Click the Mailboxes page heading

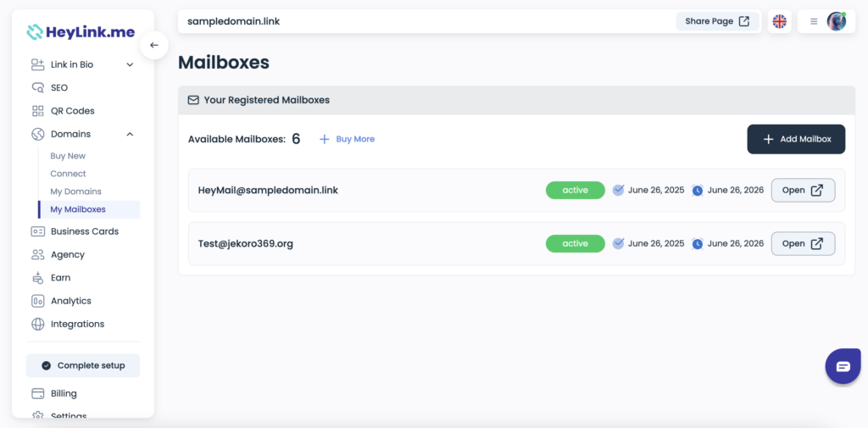(224, 63)
